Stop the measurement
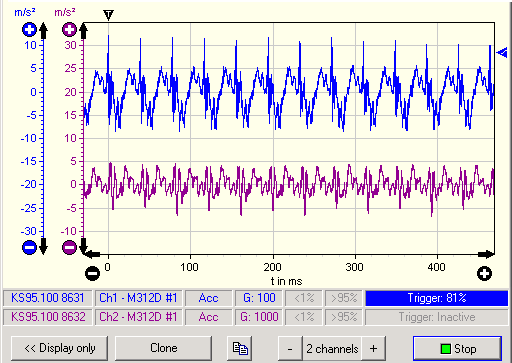The width and height of the screenshot is (512, 363). tap(457, 349)
